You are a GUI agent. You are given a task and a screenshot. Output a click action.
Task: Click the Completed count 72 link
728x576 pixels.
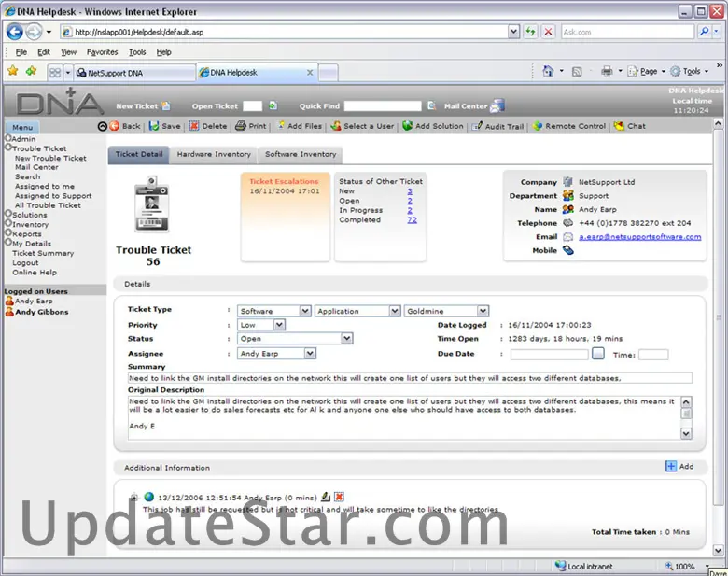(412, 219)
